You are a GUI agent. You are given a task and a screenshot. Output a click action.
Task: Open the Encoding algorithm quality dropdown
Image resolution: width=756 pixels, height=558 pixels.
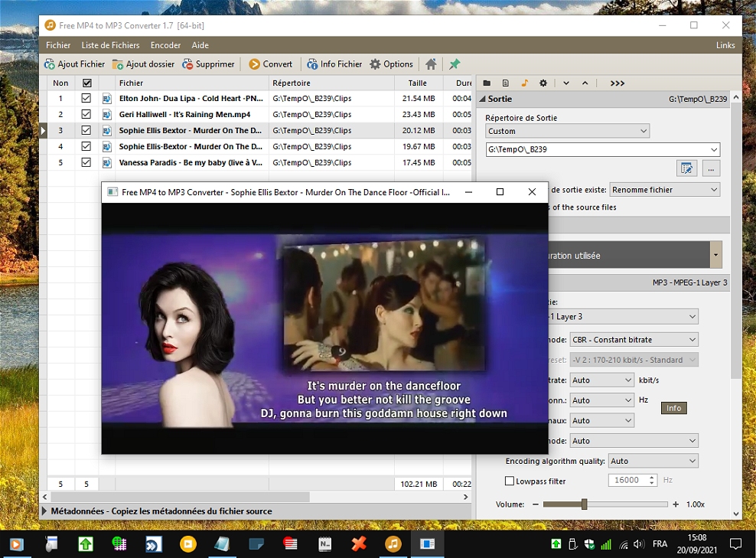(653, 461)
